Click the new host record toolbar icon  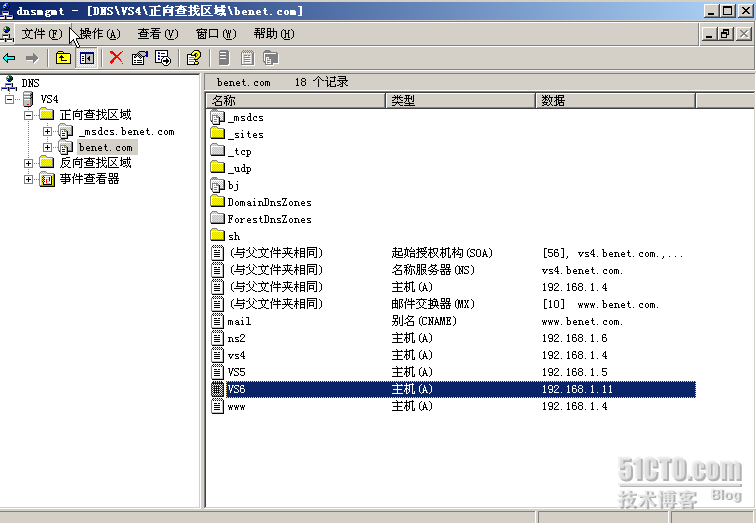224,58
